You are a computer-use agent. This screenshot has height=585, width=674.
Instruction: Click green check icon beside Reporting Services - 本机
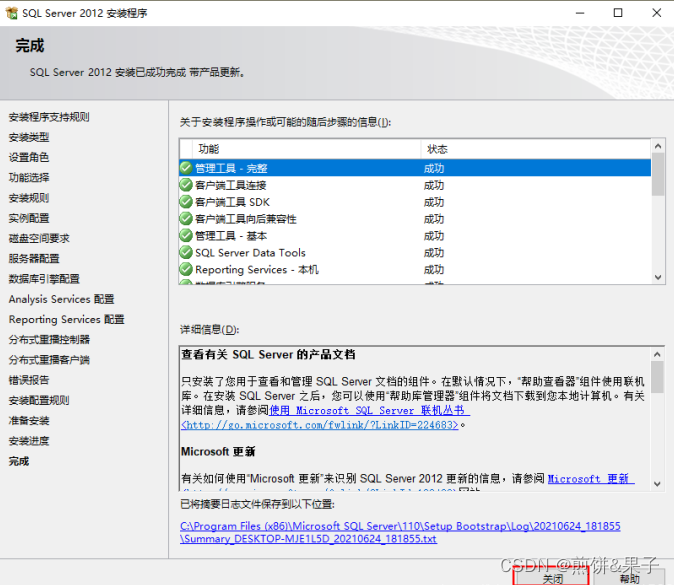(x=186, y=269)
